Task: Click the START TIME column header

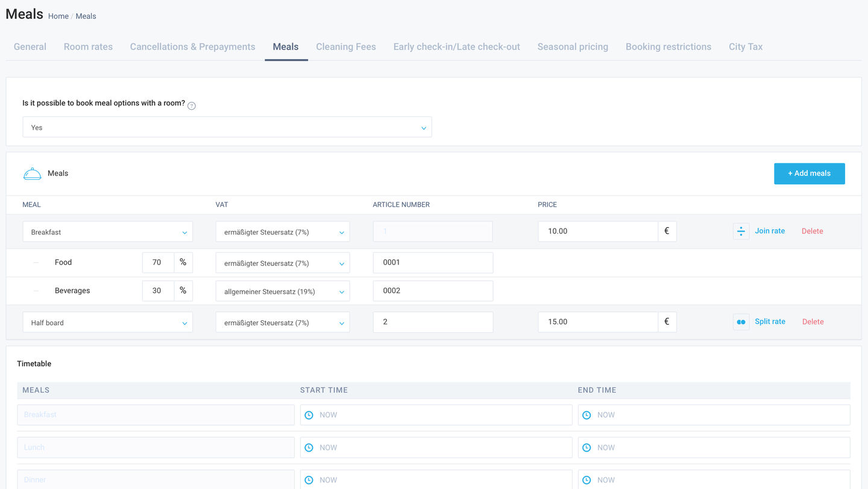Action: tap(324, 390)
